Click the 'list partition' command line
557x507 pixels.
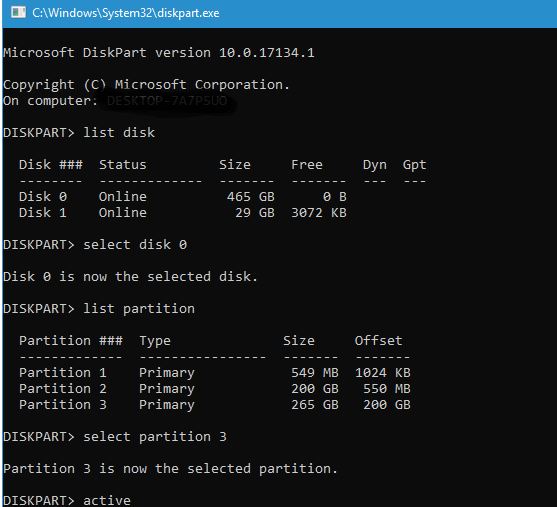99,308
